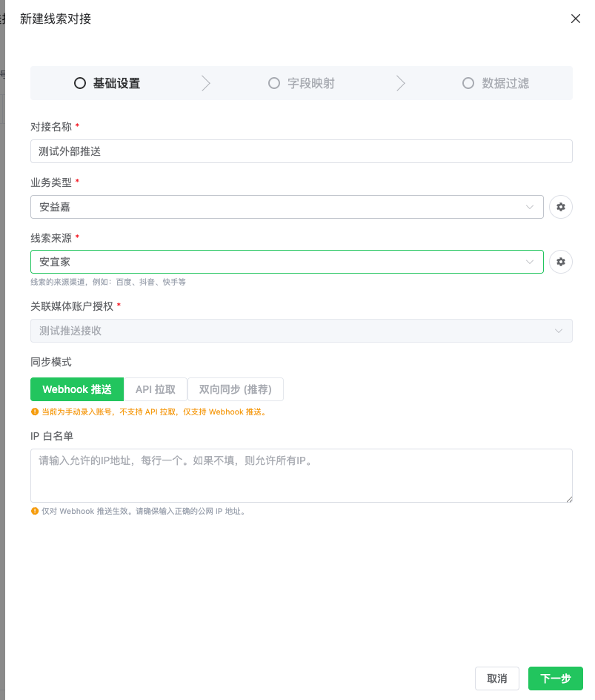Expand the 业务类型 dropdown showing 安益嘉

pyautogui.click(x=287, y=207)
